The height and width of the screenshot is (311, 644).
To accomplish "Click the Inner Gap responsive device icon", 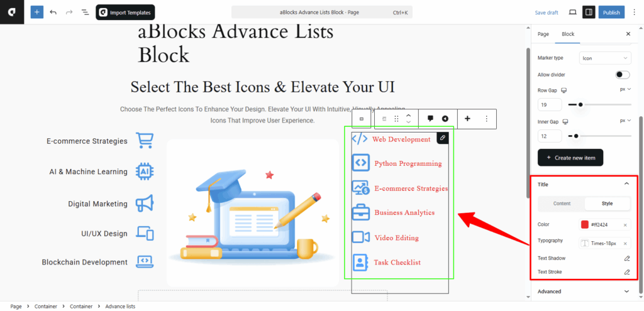I will click(x=565, y=122).
